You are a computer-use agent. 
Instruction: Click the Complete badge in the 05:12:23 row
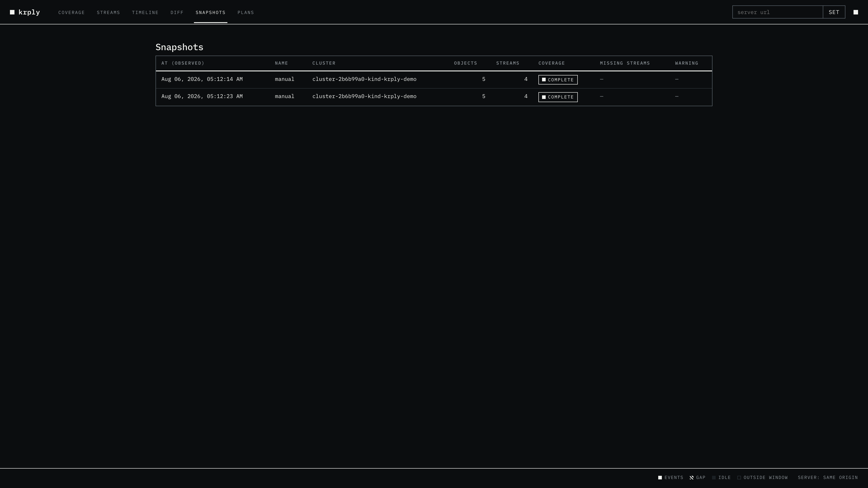click(x=558, y=97)
